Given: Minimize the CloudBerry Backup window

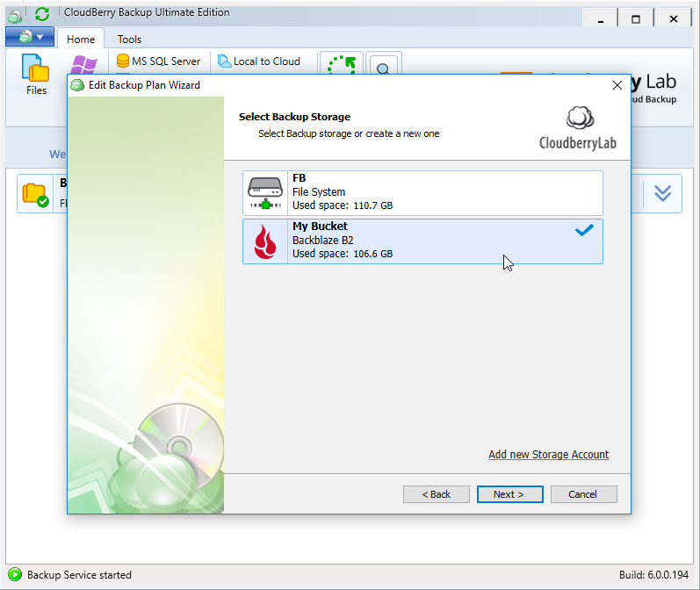Looking at the screenshot, I should point(601,18).
